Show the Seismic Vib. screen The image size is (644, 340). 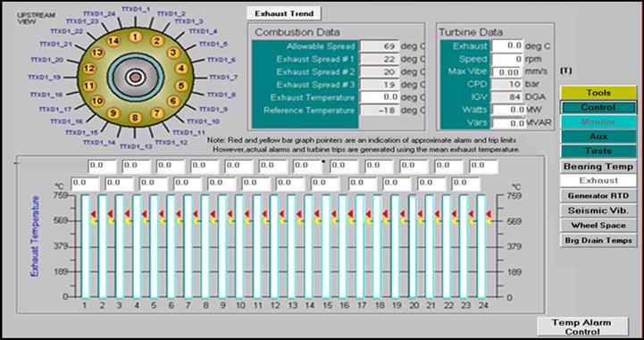(x=598, y=211)
